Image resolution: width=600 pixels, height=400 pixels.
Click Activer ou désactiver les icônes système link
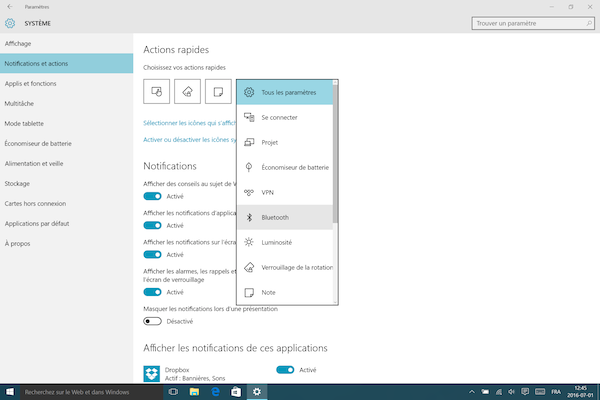190,140
